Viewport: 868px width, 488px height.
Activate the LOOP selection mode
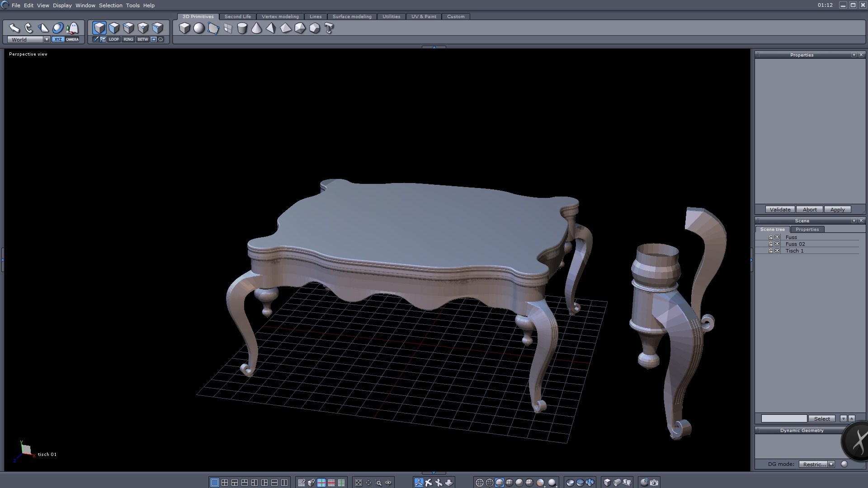[x=113, y=39]
